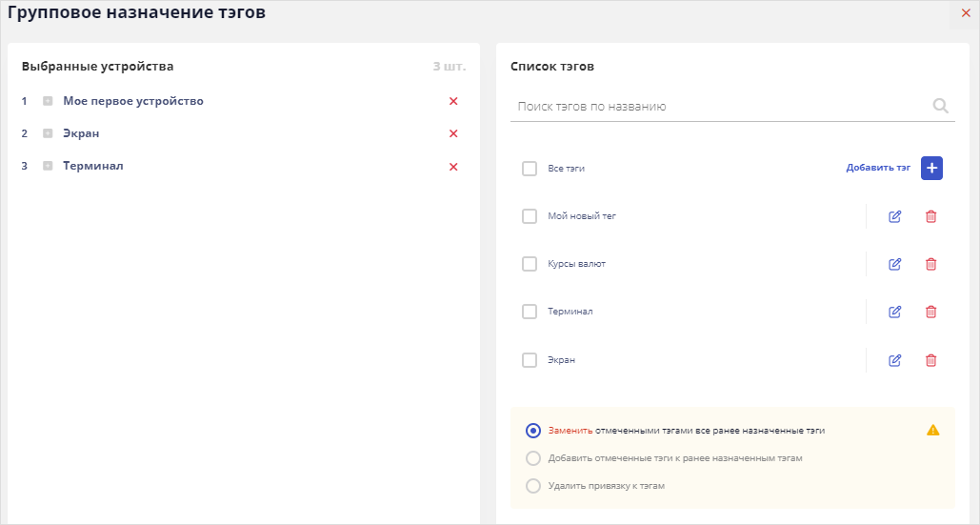This screenshot has height=525, width=980.
Task: Tick the "Курсы валют" tag checkbox
Action: [x=530, y=264]
